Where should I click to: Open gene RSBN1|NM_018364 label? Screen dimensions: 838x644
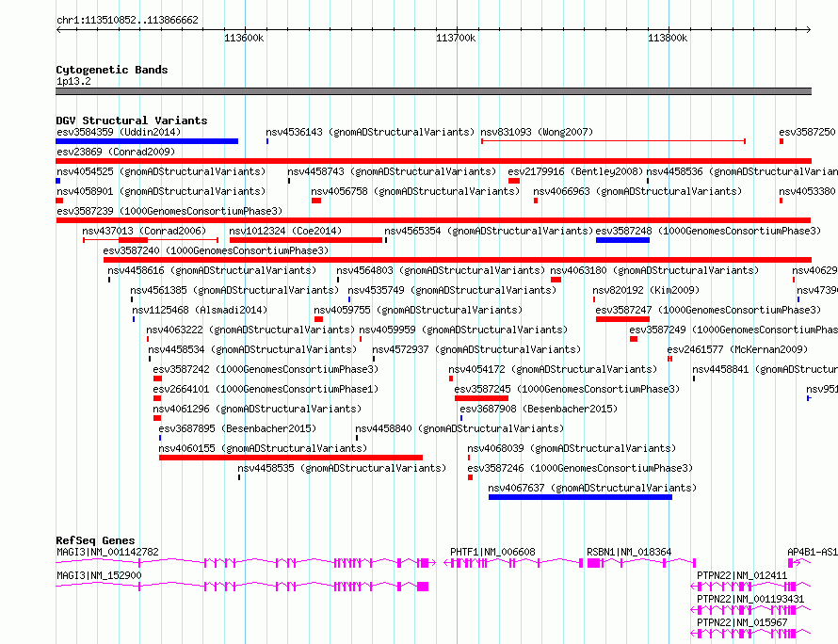(x=629, y=552)
